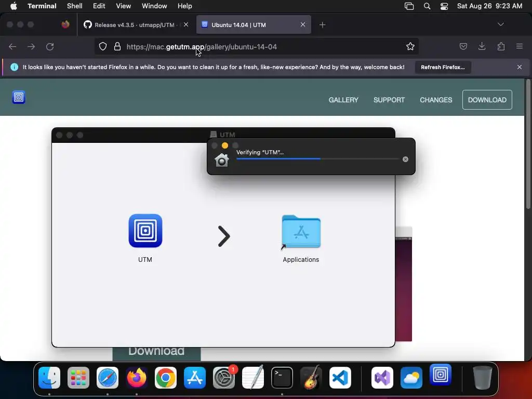Show site security info via padlock icon
The width and height of the screenshot is (532, 399).
pos(117,46)
